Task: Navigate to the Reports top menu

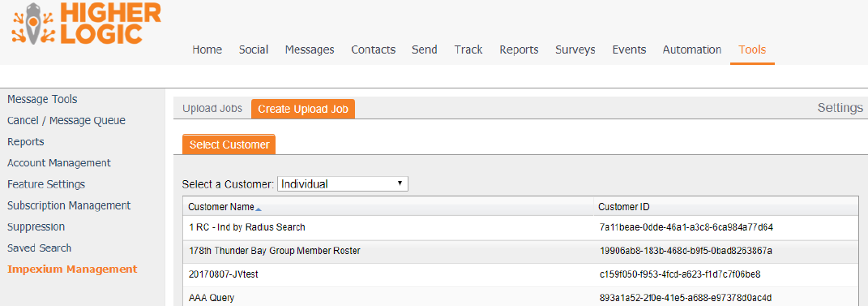Action: tap(519, 50)
